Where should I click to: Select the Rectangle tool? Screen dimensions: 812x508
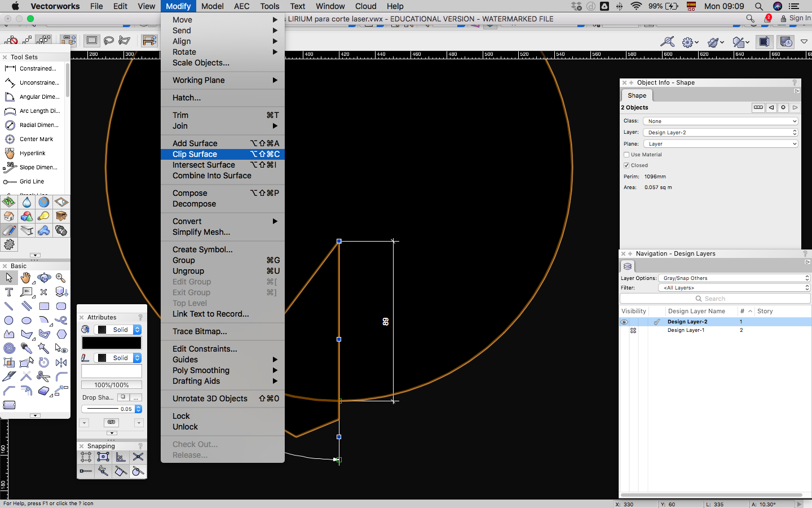click(44, 306)
